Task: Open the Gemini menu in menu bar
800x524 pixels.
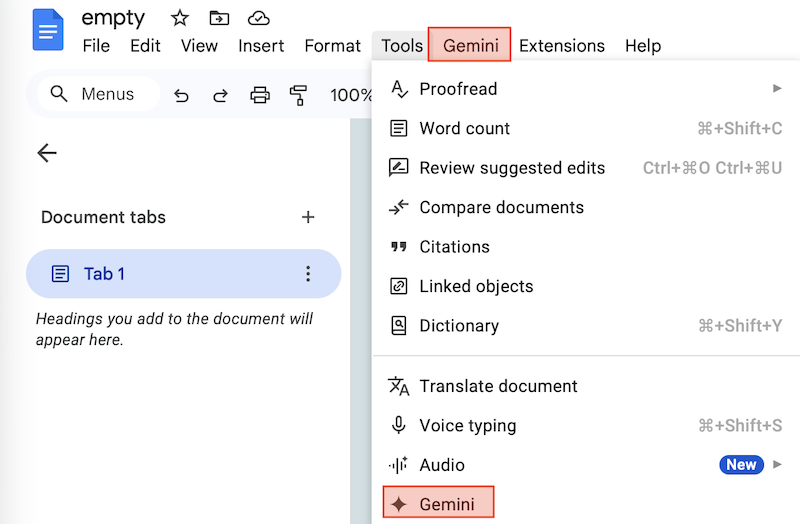Action: point(470,45)
